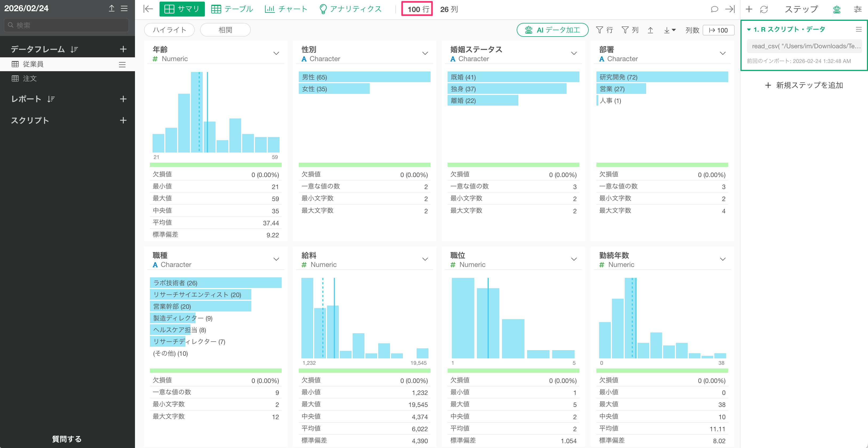
Task: Click the add data frame plus icon
Action: click(123, 49)
